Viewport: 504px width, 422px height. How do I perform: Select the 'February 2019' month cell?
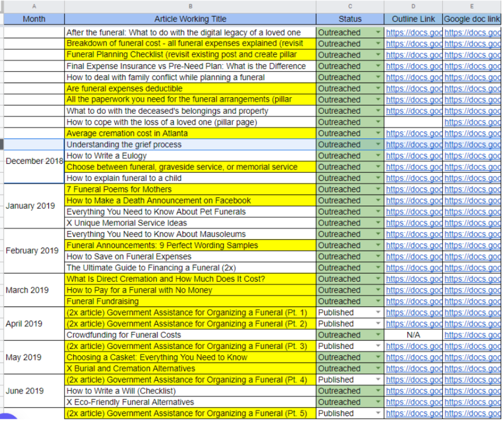[34, 252]
